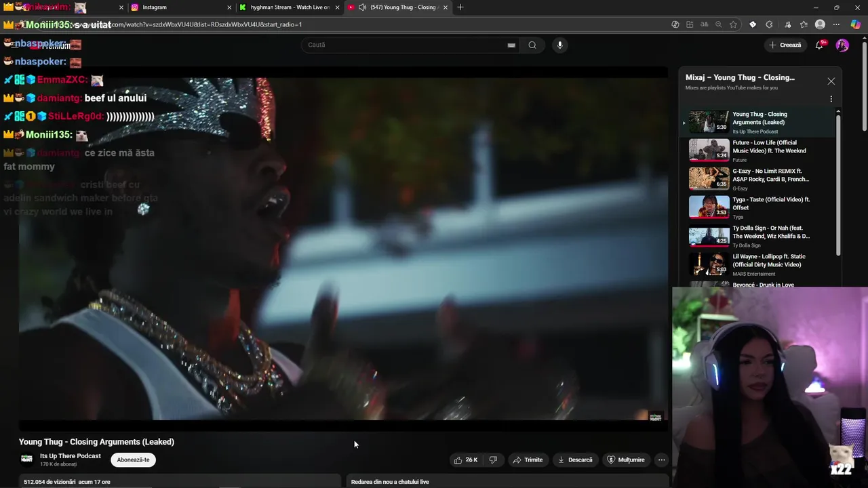Open the Copilot sidebar icon

(855, 24)
